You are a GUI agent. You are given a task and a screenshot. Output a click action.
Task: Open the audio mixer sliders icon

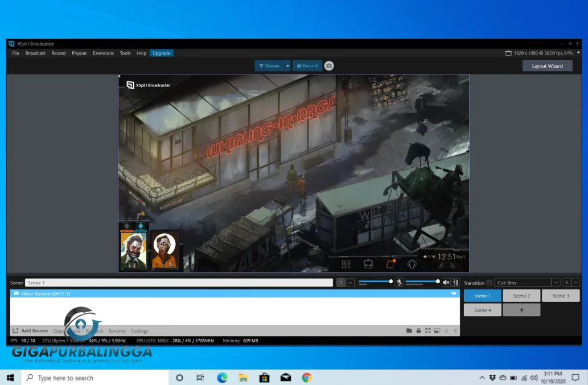click(x=455, y=283)
